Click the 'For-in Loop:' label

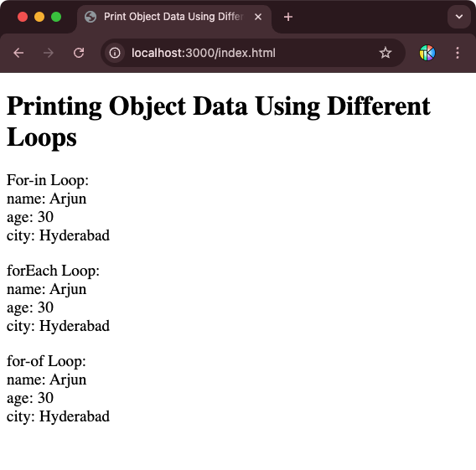[48, 180]
